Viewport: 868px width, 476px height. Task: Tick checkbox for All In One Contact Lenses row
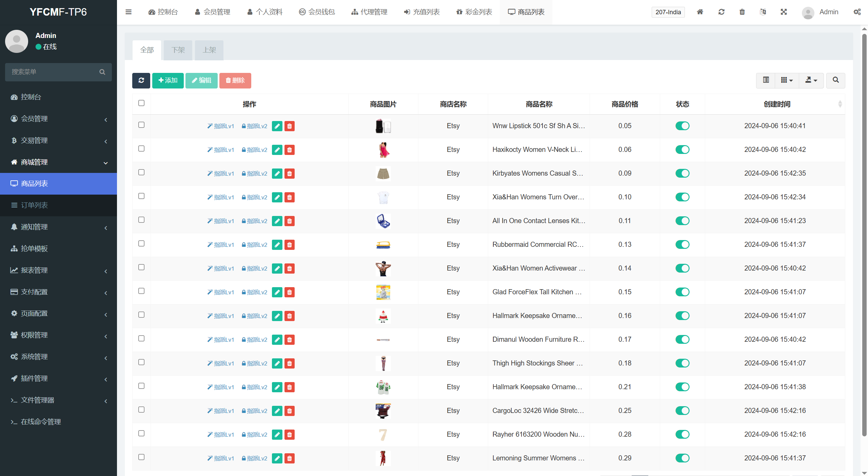141,220
